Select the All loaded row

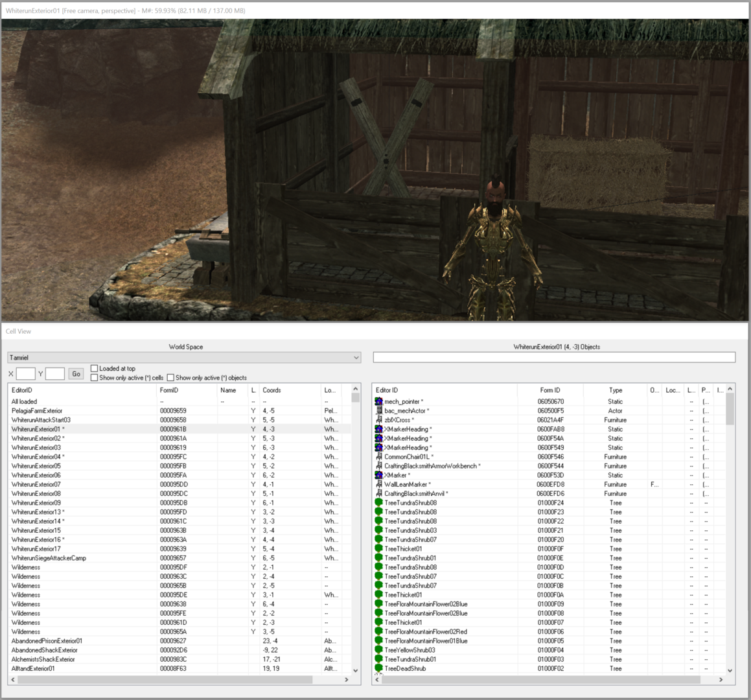[179, 401]
